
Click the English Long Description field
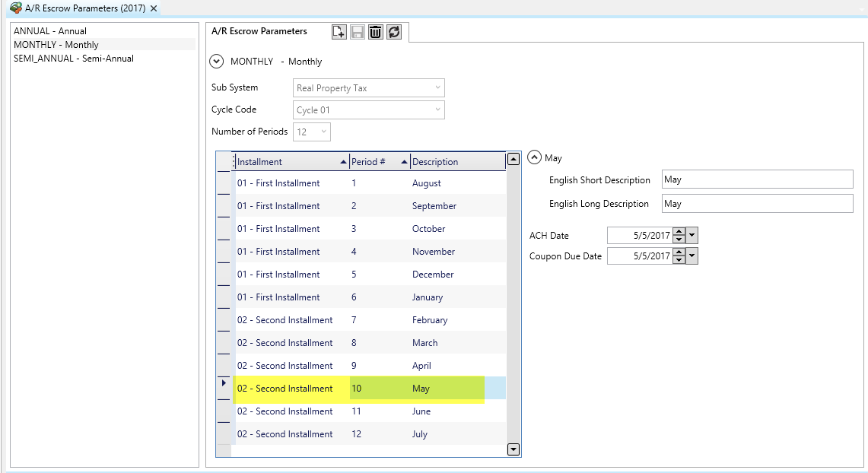(x=757, y=203)
